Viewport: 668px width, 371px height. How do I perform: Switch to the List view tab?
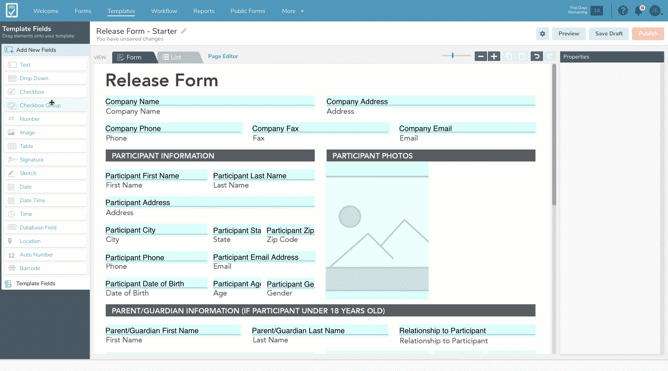coord(178,57)
